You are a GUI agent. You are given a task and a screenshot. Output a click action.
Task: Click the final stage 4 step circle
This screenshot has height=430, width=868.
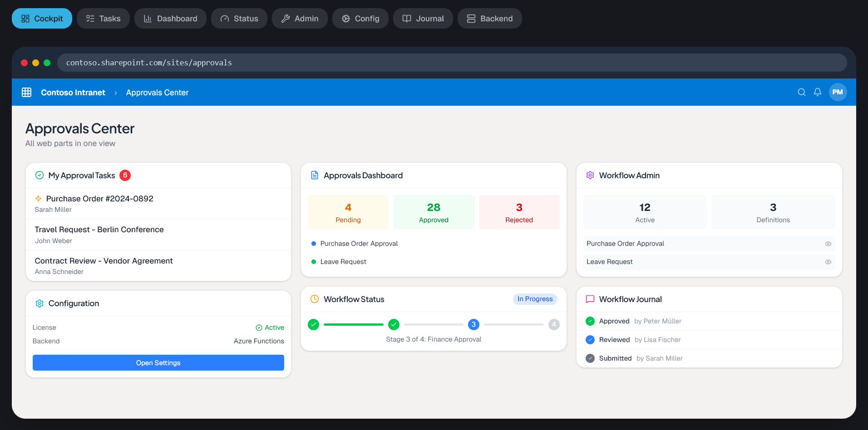554,324
